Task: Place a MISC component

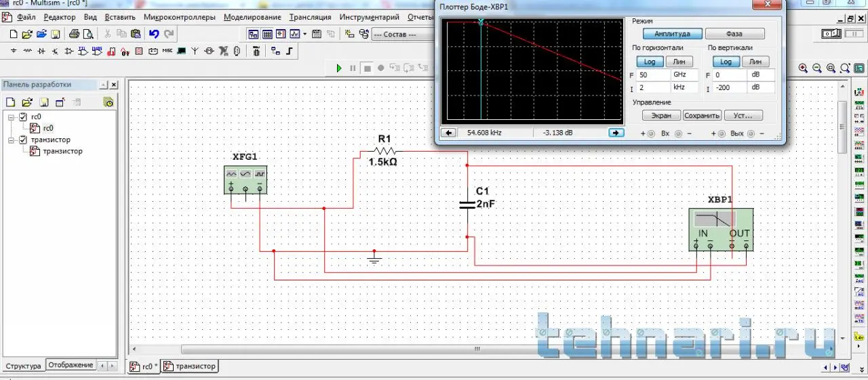Action: pos(167,51)
